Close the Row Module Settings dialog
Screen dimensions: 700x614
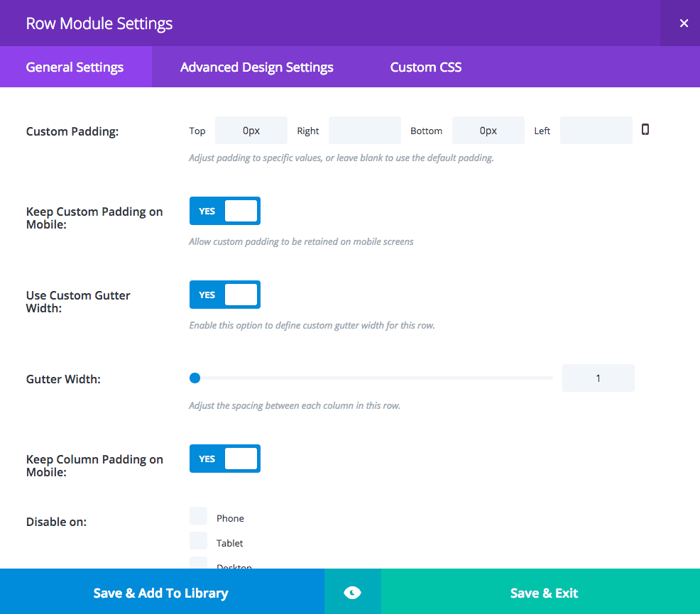pyautogui.click(x=684, y=23)
